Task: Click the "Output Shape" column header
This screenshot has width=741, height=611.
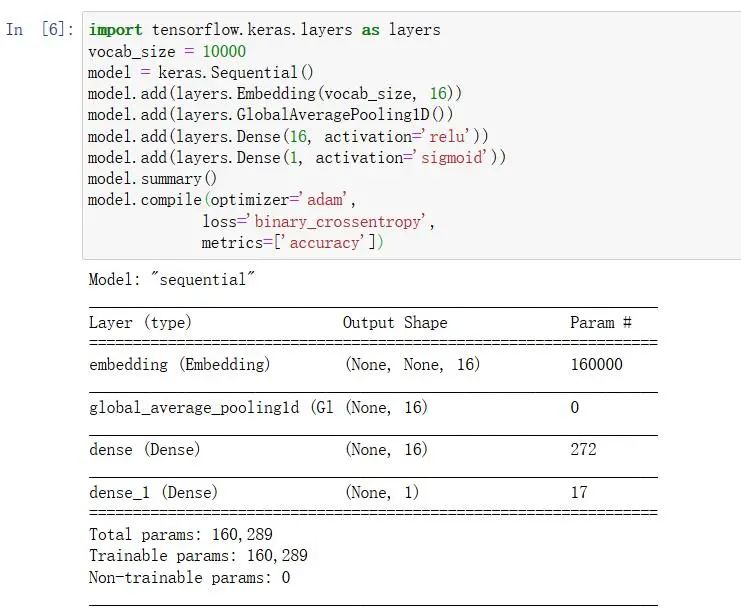Action: click(x=395, y=323)
